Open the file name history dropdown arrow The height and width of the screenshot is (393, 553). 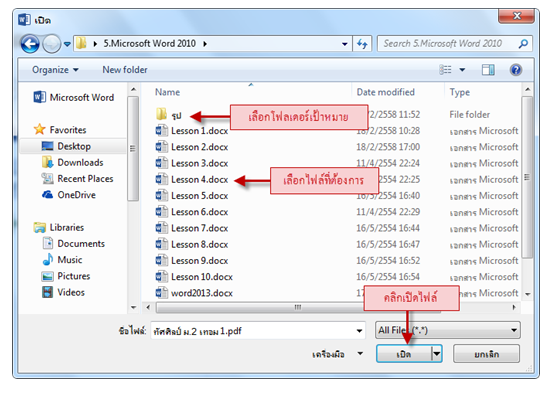click(x=359, y=331)
